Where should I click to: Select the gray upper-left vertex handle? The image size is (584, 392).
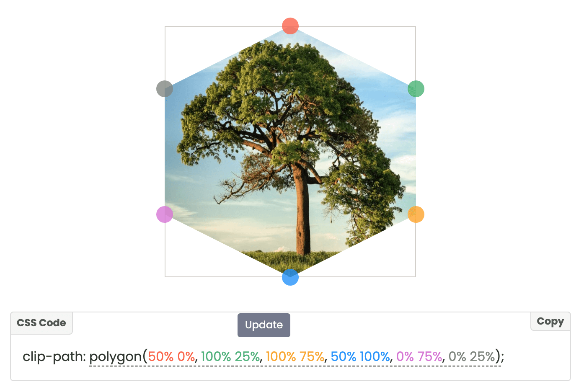coord(165,89)
